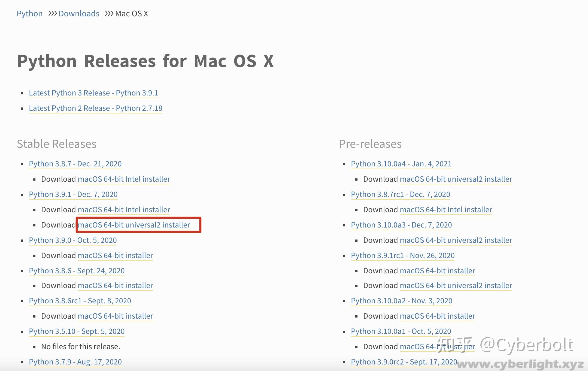Open the Python breadcrumb link
This screenshot has height=371, width=588.
29,13
